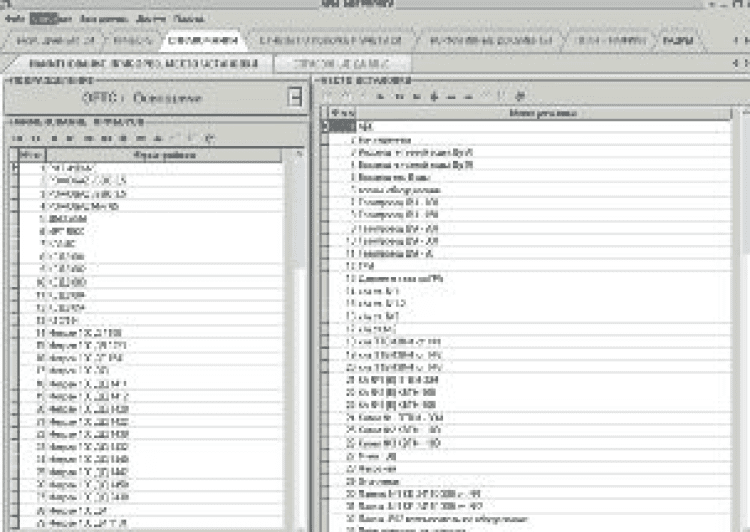Click the row indicator cell of left table's first row

[14, 167]
